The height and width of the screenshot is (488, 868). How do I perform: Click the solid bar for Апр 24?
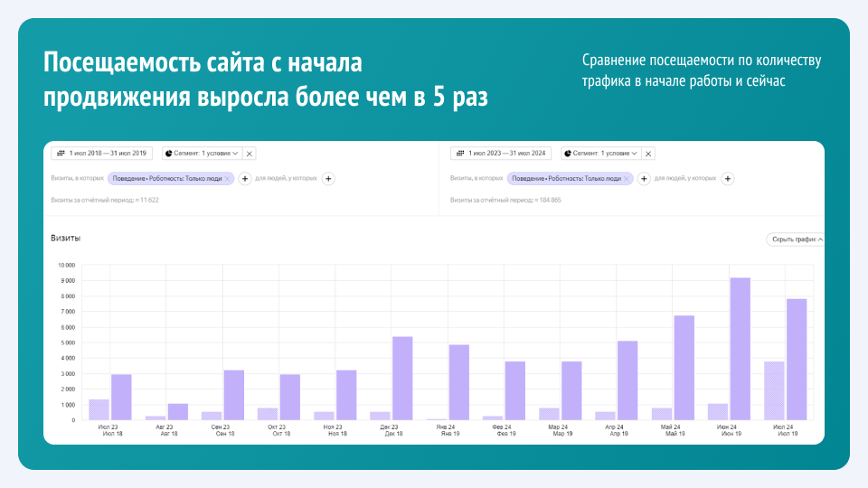coord(627,380)
